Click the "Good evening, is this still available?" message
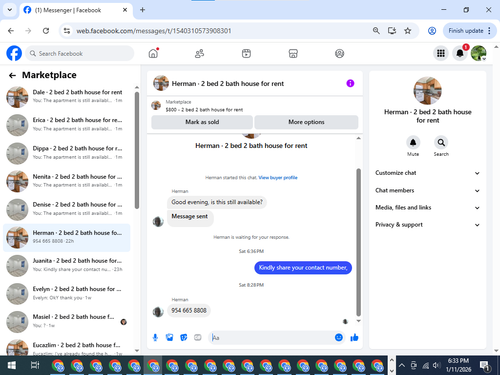The width and height of the screenshot is (500, 375). 217,202
